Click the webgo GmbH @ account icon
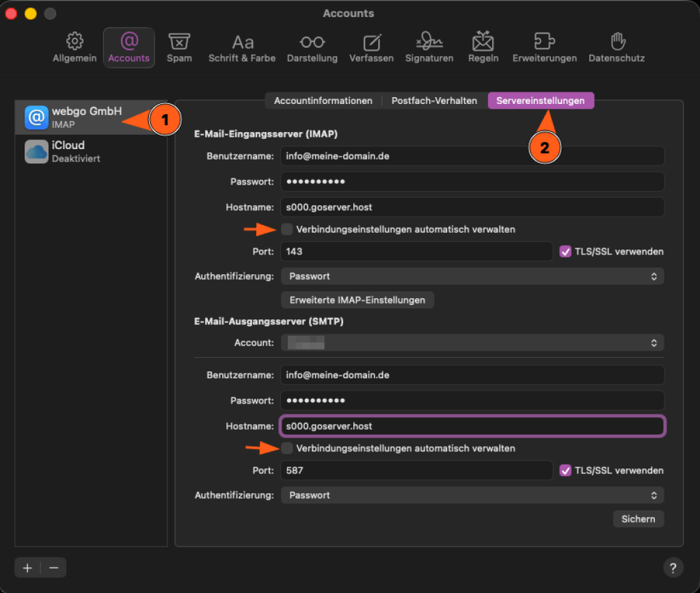 pos(36,118)
